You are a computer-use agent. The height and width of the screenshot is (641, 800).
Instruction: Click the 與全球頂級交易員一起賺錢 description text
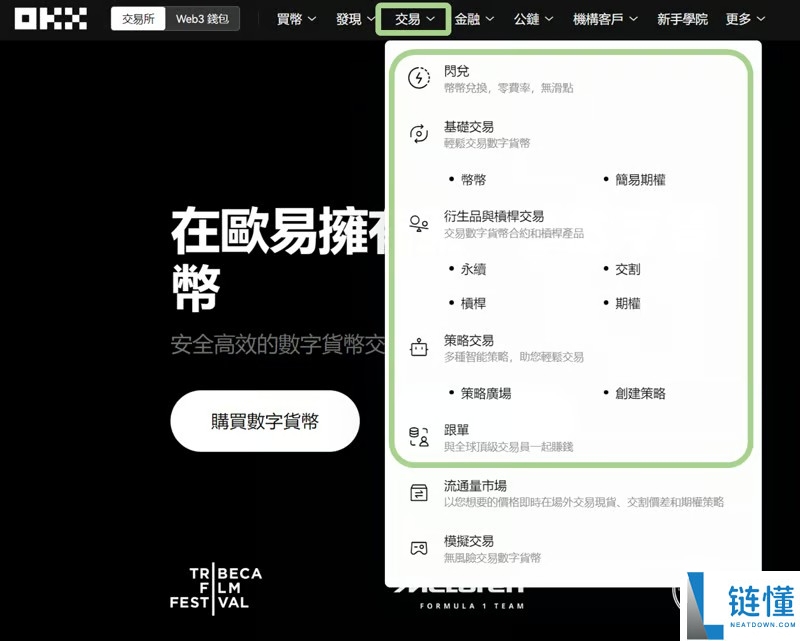point(509,447)
